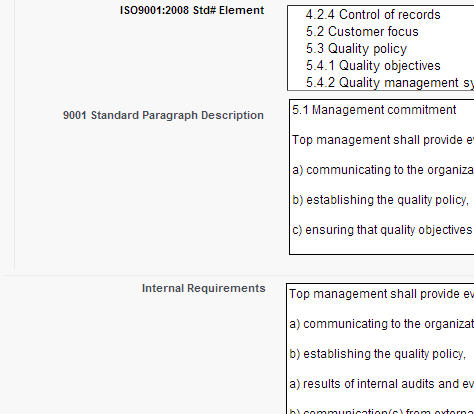Image resolution: width=474 pixels, height=414 pixels.
Task: Select '4.2.4 Control of records' list item
Action: (373, 15)
